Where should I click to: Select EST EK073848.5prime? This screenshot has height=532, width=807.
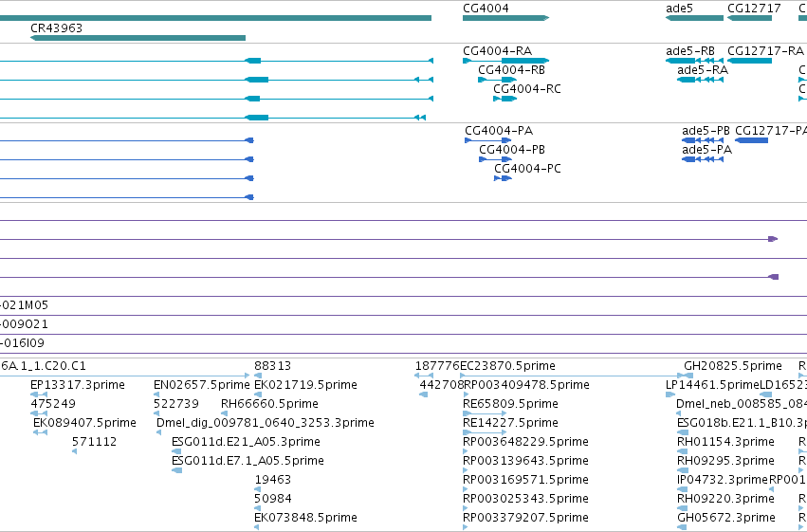pos(305,518)
